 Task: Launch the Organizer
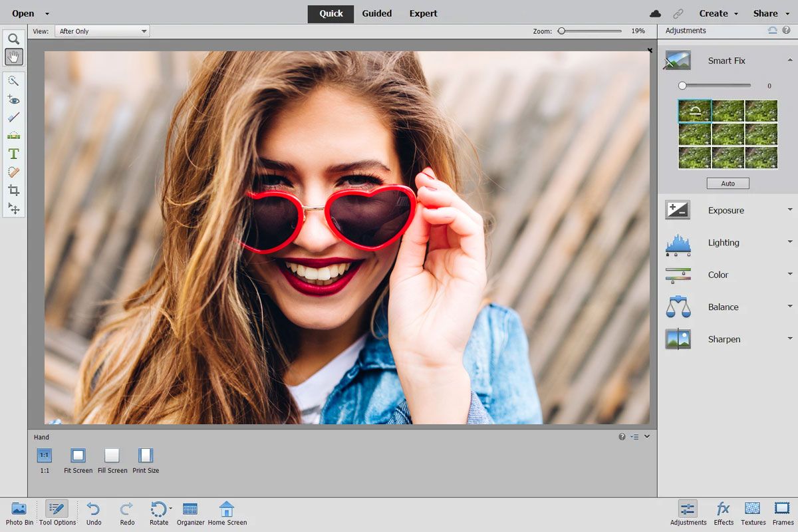click(190, 512)
